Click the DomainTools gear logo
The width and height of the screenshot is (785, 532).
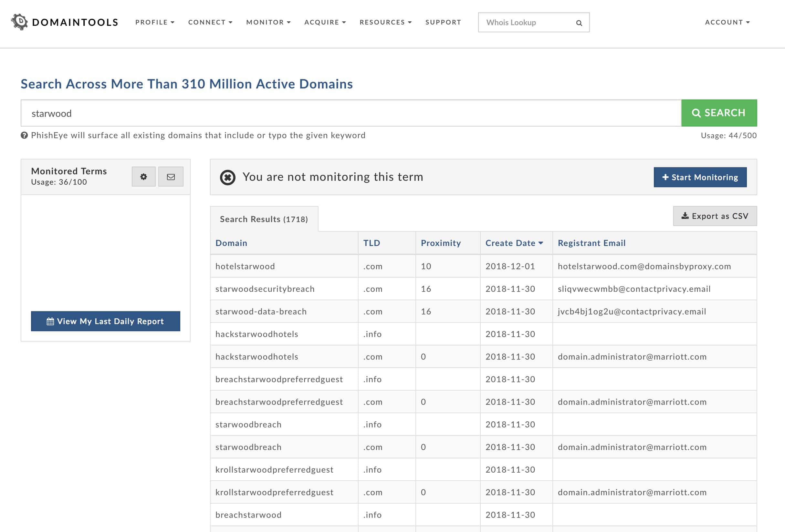20,22
